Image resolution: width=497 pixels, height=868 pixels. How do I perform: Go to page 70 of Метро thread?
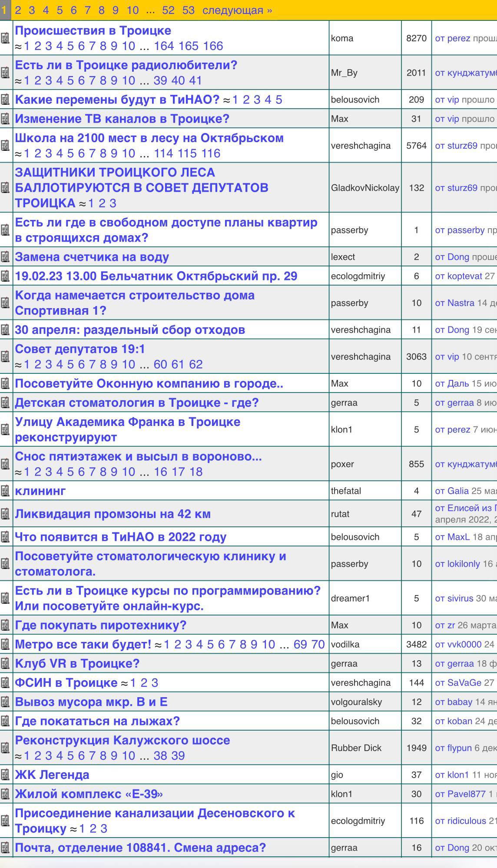[318, 644]
